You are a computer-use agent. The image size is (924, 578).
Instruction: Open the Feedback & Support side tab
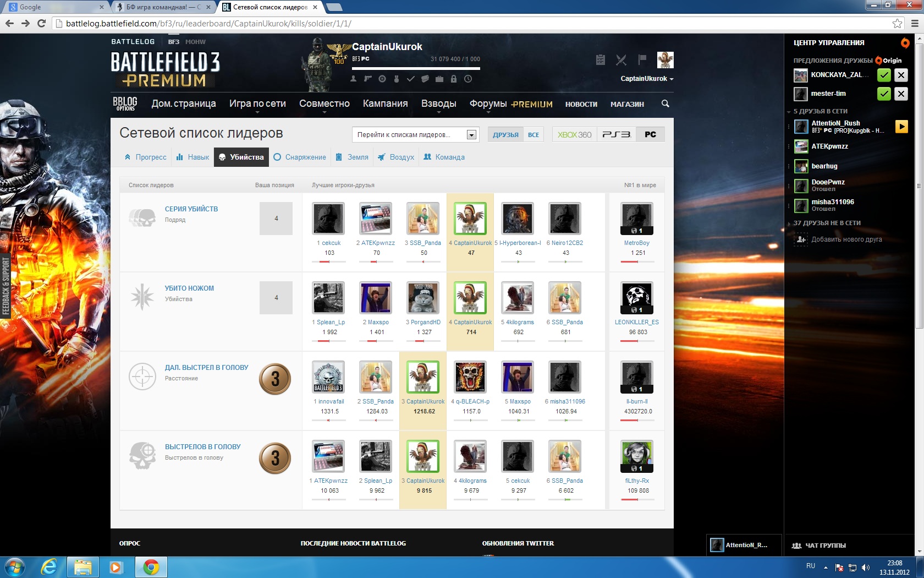click(x=6, y=286)
